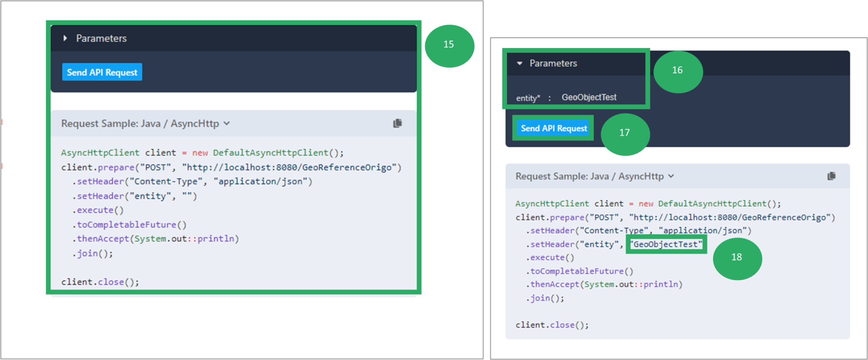Click the highlighted "GeoObjectTest" string in code
Image resolution: width=868 pixels, height=360 pixels.
pyautogui.click(x=666, y=245)
